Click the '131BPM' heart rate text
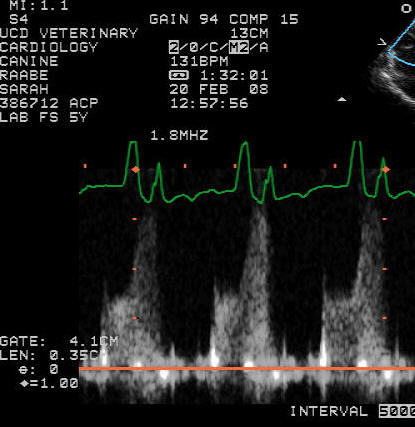Image resolution: width=415 pixels, height=427 pixels. [x=199, y=61]
